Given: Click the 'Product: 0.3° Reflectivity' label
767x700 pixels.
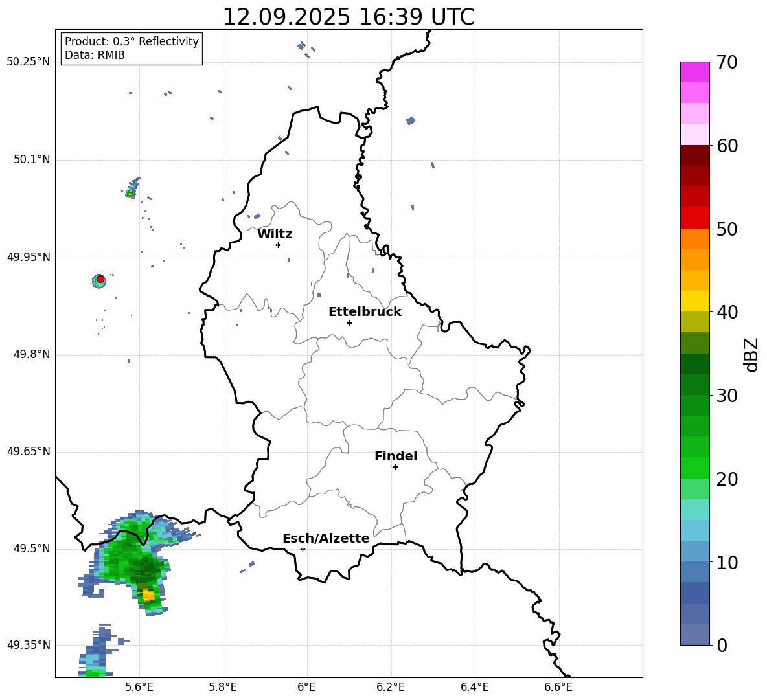Looking at the screenshot, I should pos(132,41).
